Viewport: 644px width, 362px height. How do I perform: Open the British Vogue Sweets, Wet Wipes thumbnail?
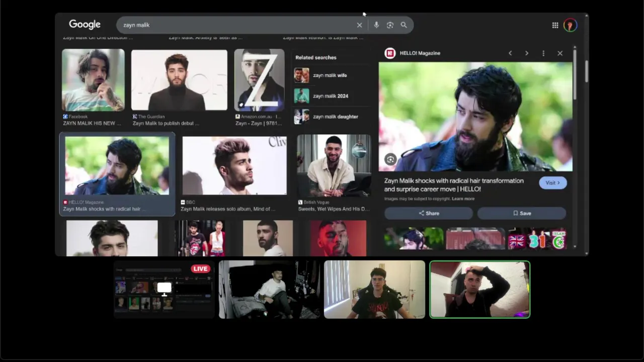(x=334, y=165)
